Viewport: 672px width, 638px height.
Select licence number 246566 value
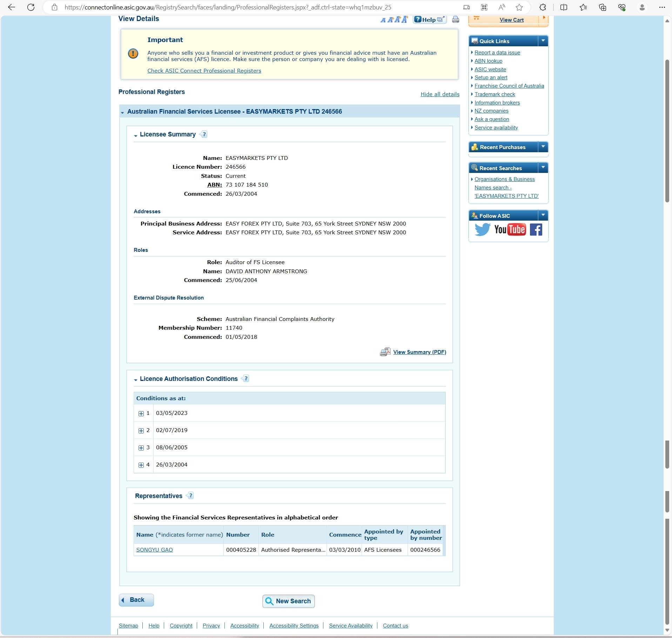(x=235, y=167)
